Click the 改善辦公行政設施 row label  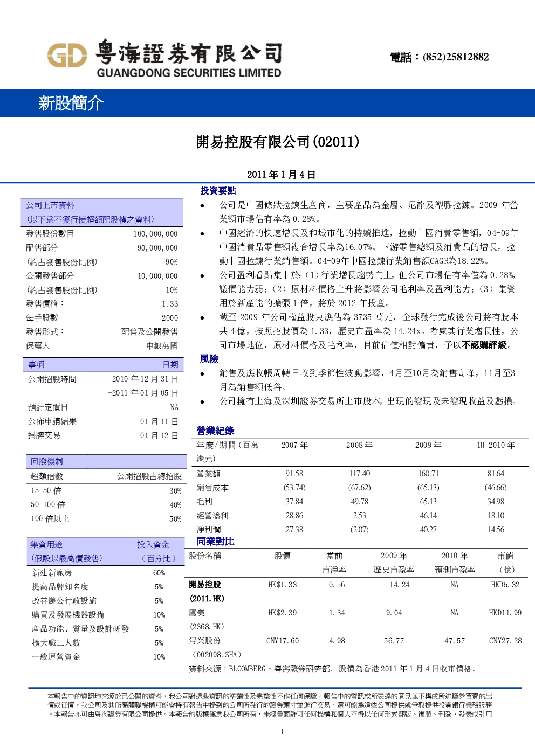[64, 601]
